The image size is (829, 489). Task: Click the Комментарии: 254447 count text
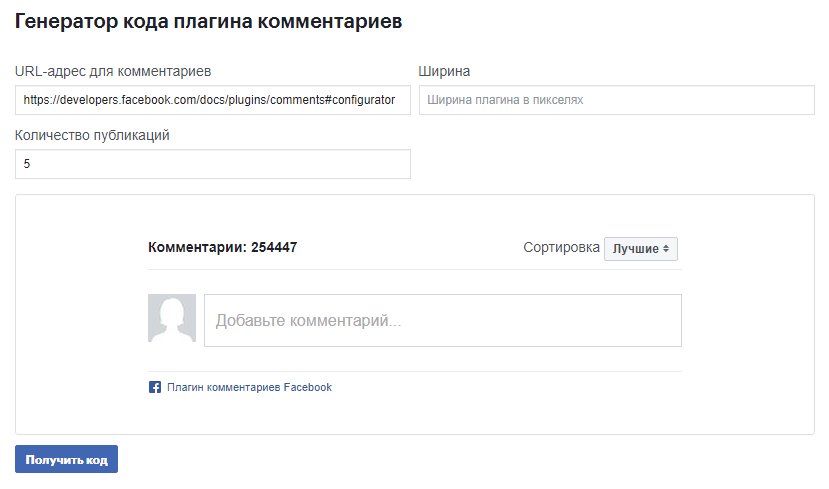223,247
